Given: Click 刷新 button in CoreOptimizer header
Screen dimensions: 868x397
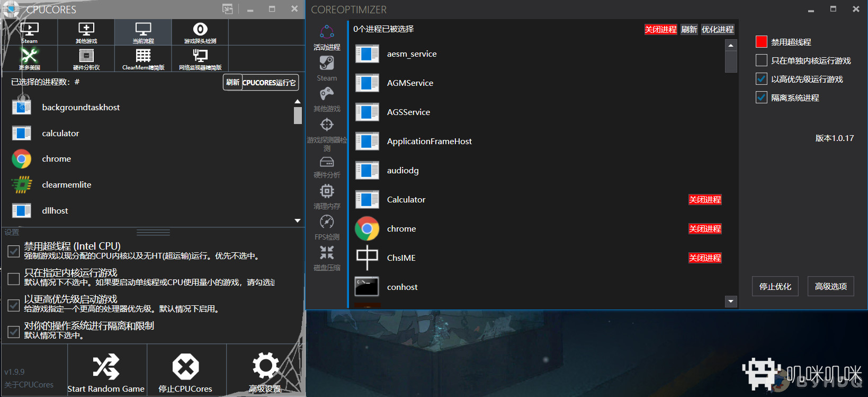Looking at the screenshot, I should [x=689, y=30].
